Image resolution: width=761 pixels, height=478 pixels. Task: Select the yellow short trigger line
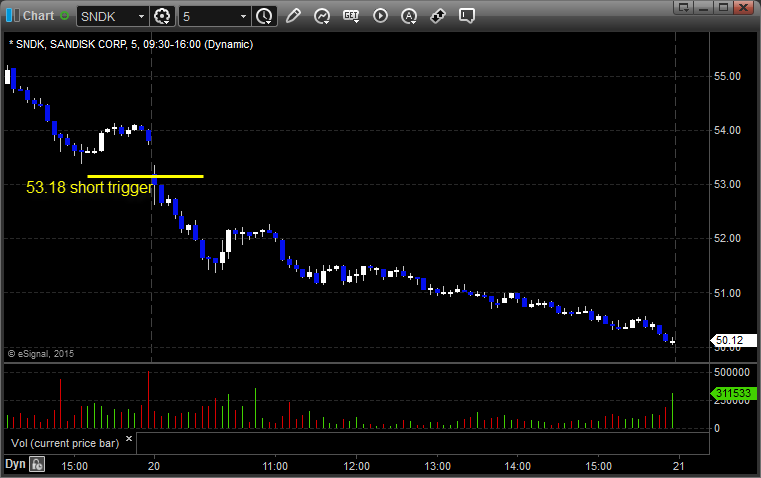point(145,176)
